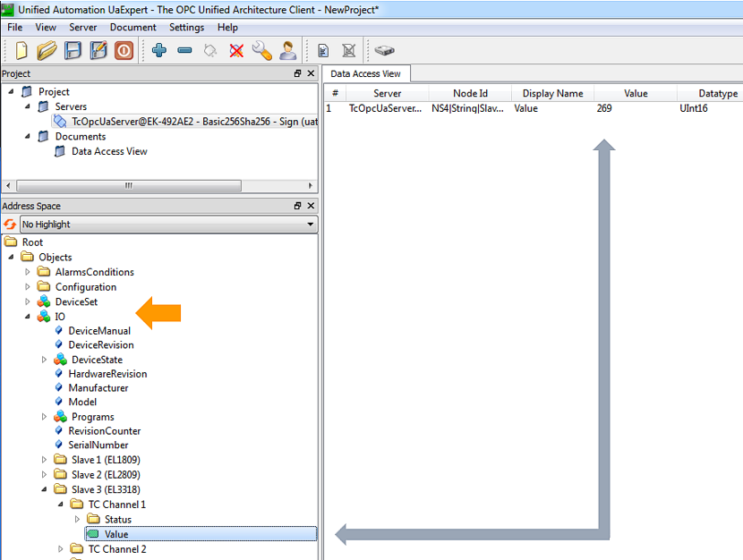Undock the Address Space panel

click(297, 206)
